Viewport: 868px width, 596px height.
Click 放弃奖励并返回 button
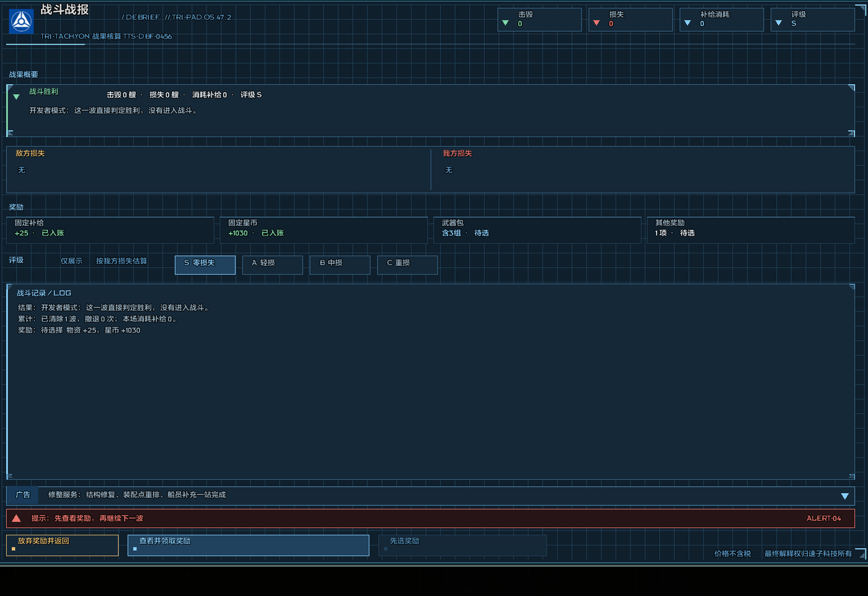pos(62,545)
